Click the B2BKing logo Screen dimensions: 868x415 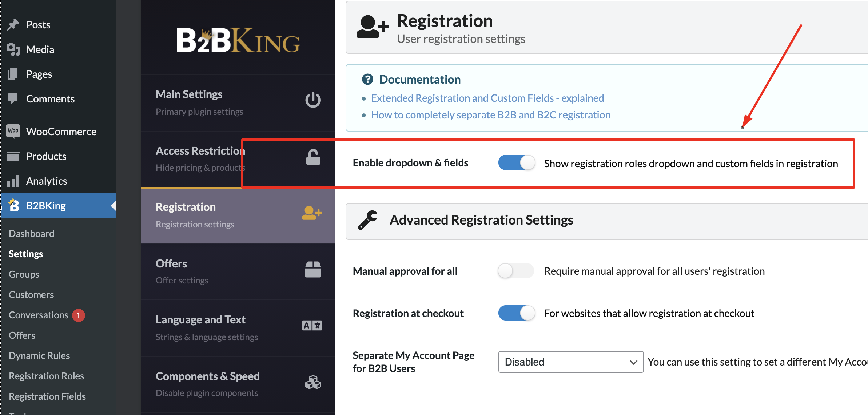tap(238, 41)
